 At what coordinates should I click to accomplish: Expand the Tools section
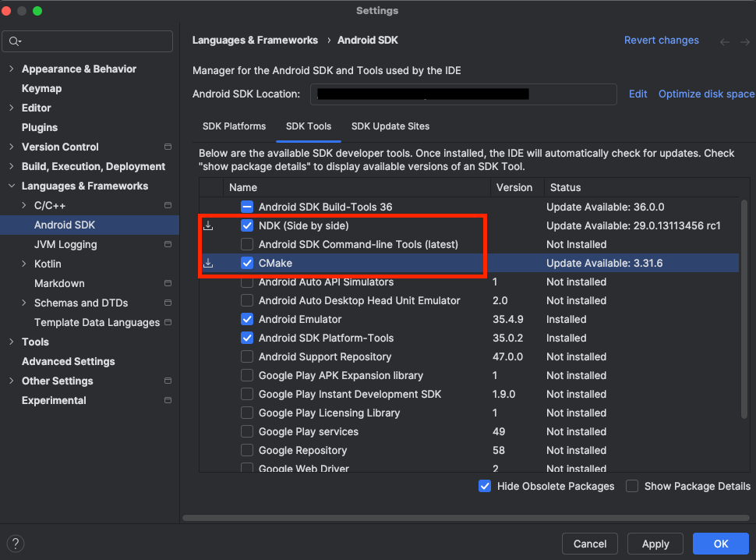(x=12, y=342)
